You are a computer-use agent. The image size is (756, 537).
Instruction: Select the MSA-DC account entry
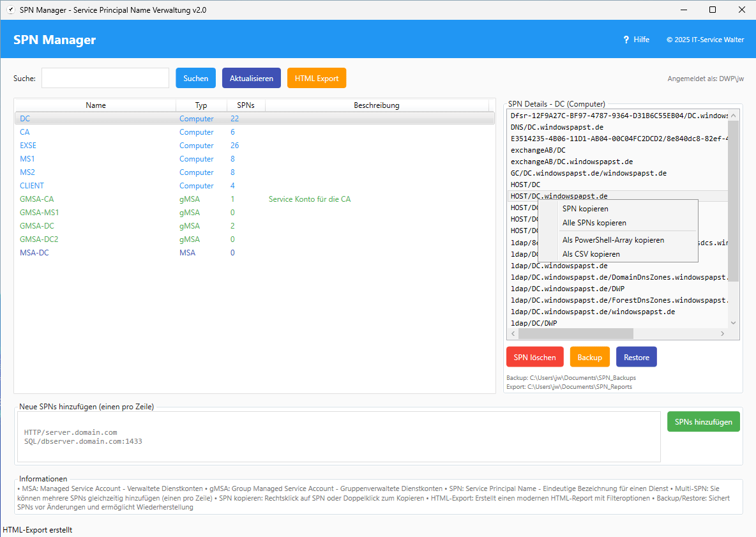pos(34,253)
